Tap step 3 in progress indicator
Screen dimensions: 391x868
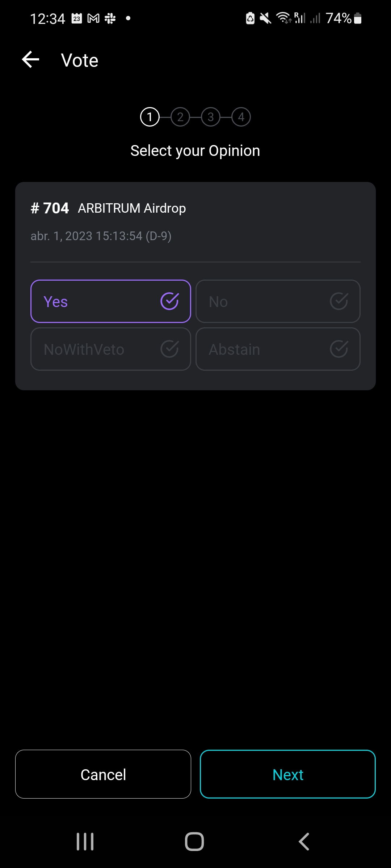point(211,117)
